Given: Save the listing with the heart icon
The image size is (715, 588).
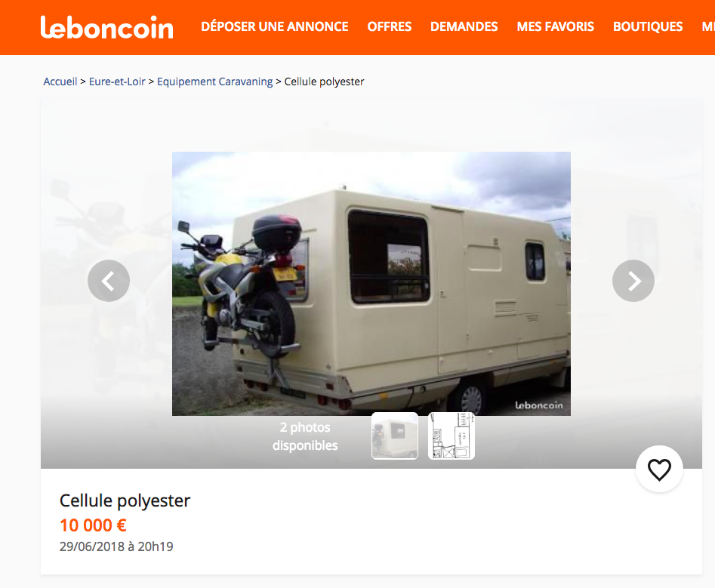Looking at the screenshot, I should pos(659,469).
